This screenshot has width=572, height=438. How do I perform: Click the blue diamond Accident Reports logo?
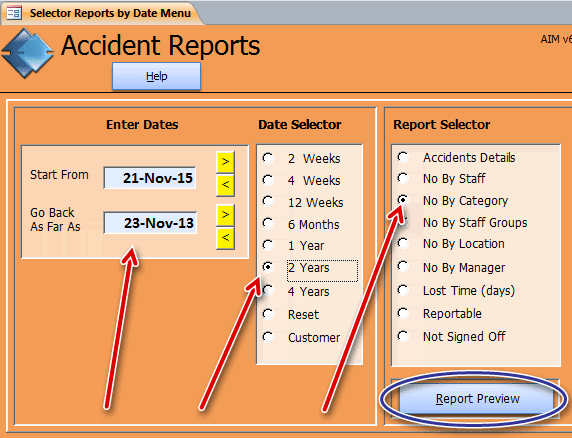(27, 53)
